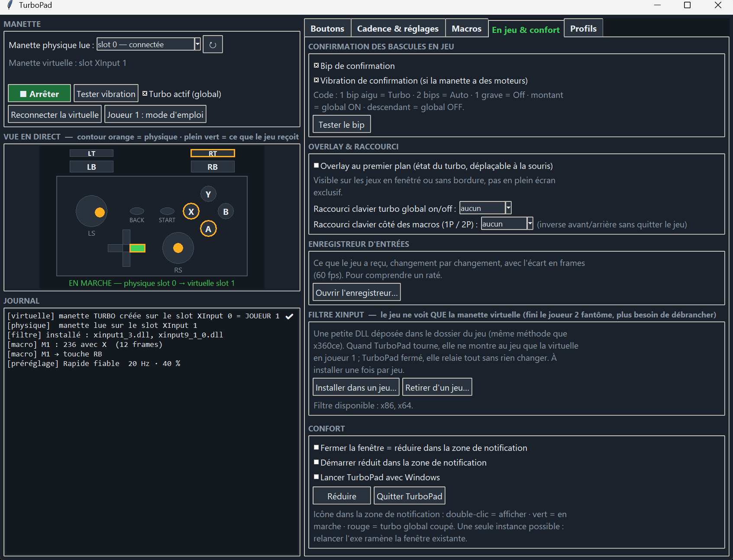Image resolution: width=733 pixels, height=560 pixels.
Task: Select the En jeu & confort tab
Action: pyautogui.click(x=526, y=29)
